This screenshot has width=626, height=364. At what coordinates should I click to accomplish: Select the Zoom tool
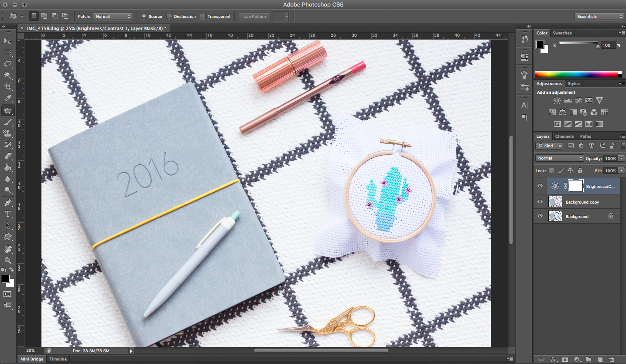pyautogui.click(x=8, y=261)
